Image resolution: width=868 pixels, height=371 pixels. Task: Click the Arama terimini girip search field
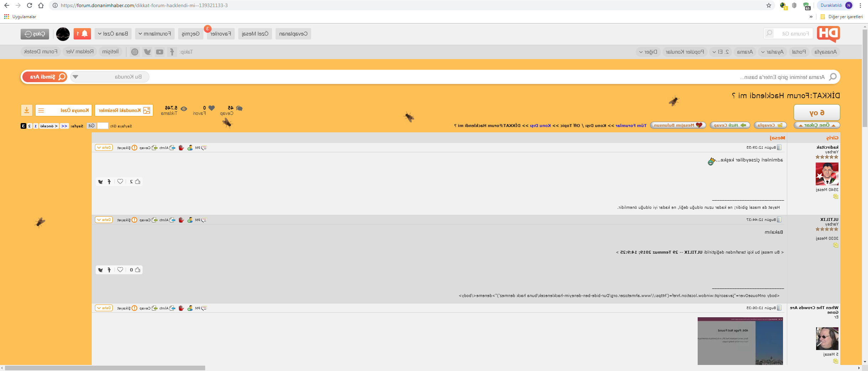(494, 77)
